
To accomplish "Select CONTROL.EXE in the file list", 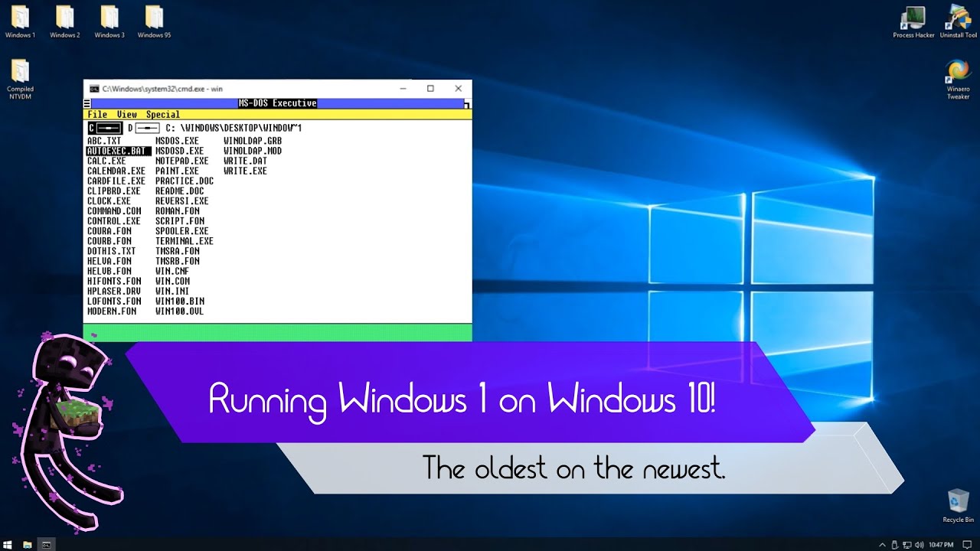I will [114, 220].
